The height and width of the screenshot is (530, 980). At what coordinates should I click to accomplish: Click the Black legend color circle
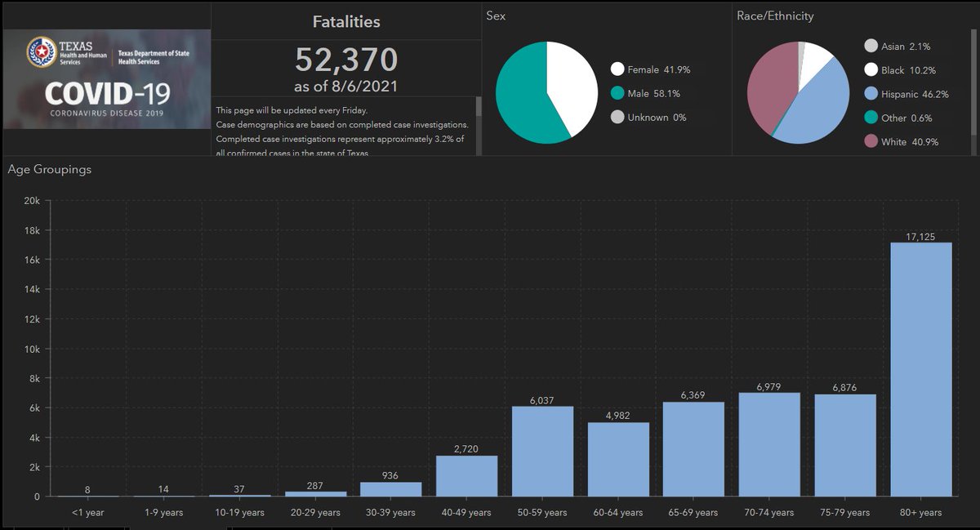(x=871, y=70)
